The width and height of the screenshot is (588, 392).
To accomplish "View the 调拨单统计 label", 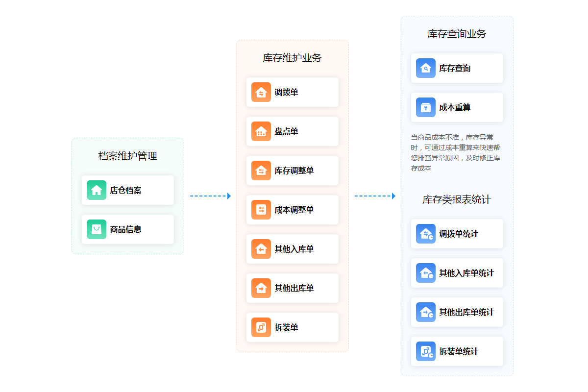I will [x=459, y=234].
